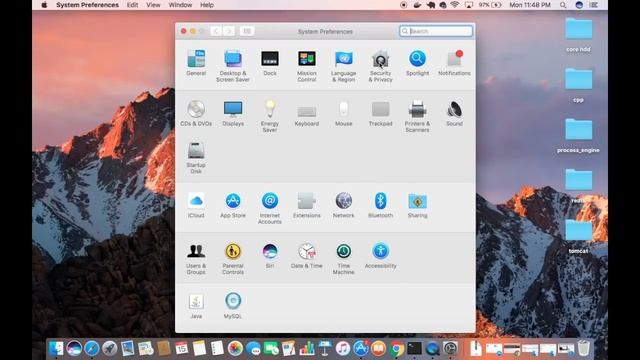This screenshot has width=640, height=360.
Task: Open the MySQL preference pane
Action: [x=233, y=306]
